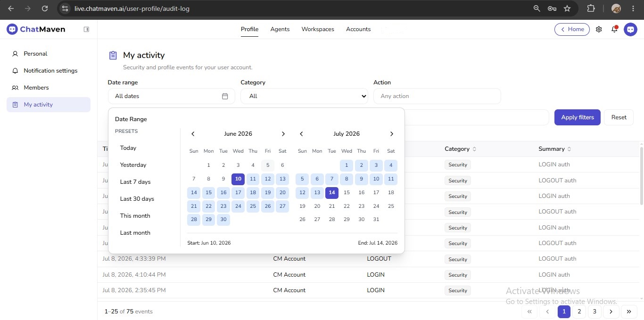Open settings gear icon in header
The image size is (644, 320).
(x=599, y=29)
